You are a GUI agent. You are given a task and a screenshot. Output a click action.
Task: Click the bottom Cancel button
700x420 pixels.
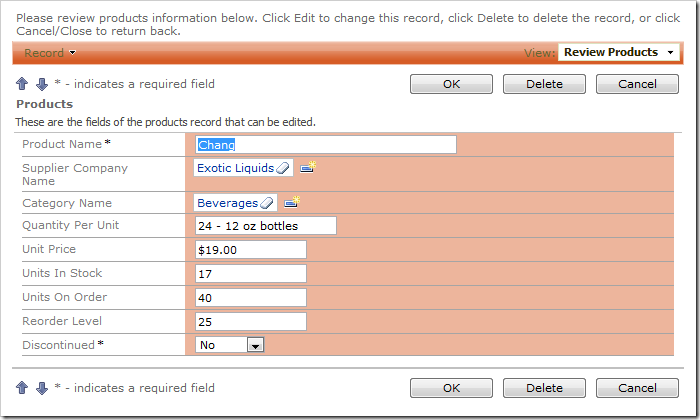click(x=637, y=388)
